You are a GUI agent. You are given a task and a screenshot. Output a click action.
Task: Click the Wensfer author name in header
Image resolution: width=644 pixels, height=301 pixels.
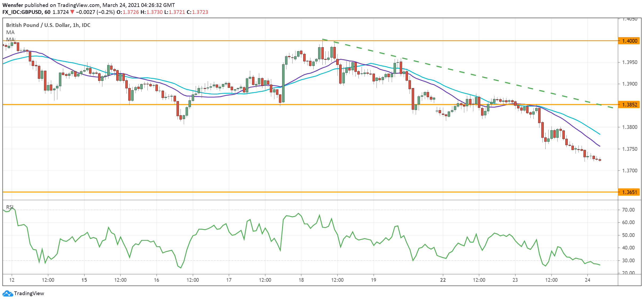(x=13, y=5)
